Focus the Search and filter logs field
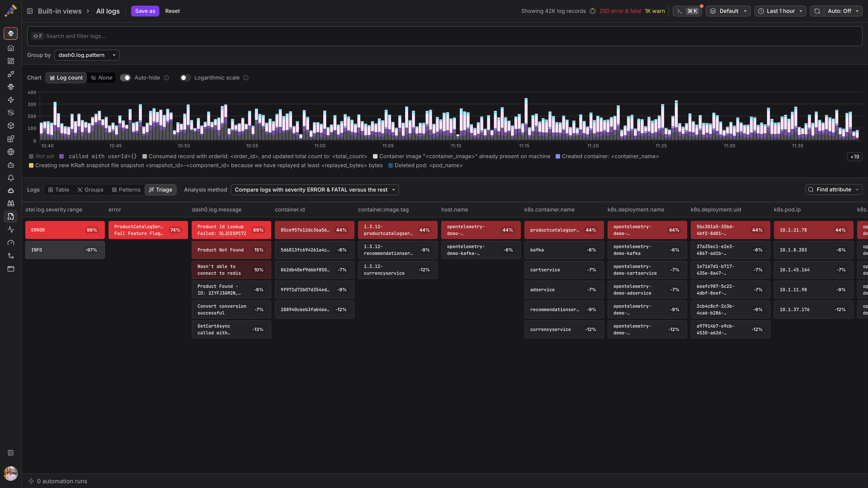868x488 pixels. [x=444, y=36]
